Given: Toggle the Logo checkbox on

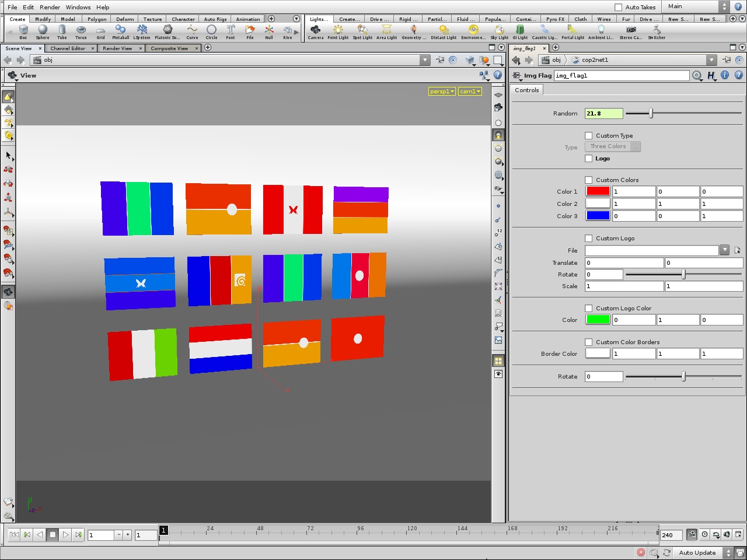Looking at the screenshot, I should point(589,158).
